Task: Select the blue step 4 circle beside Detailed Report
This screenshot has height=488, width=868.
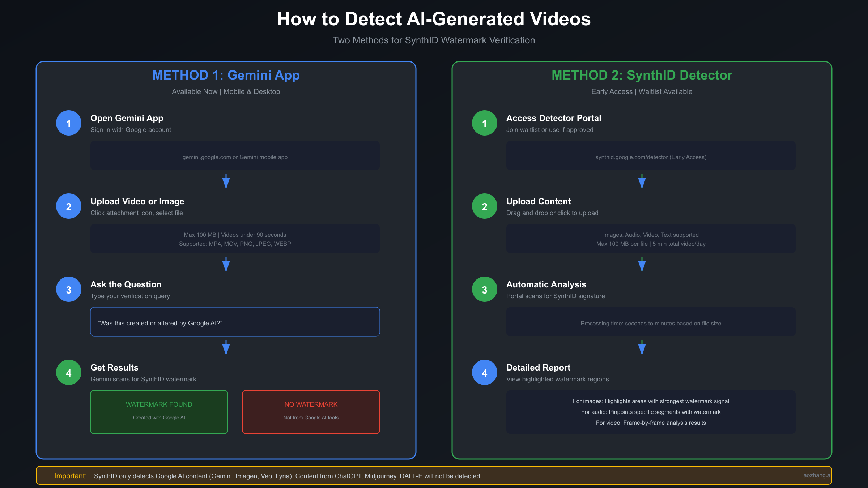Action: (484, 372)
